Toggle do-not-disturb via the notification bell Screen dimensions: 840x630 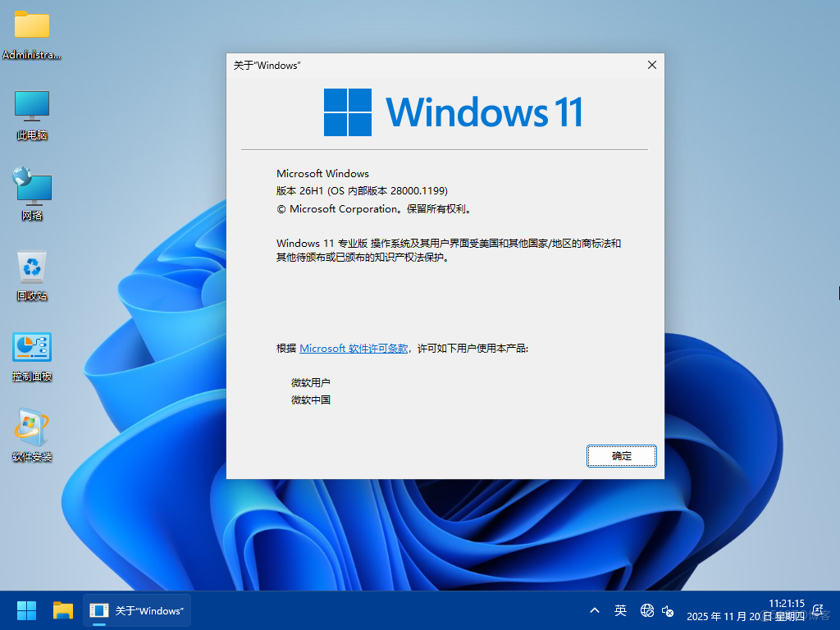[816, 610]
